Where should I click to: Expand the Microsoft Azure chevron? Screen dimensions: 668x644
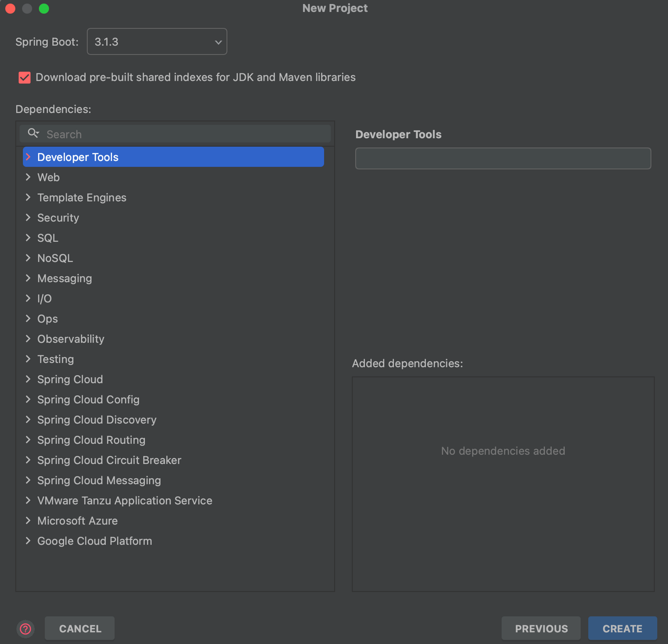pos(28,520)
